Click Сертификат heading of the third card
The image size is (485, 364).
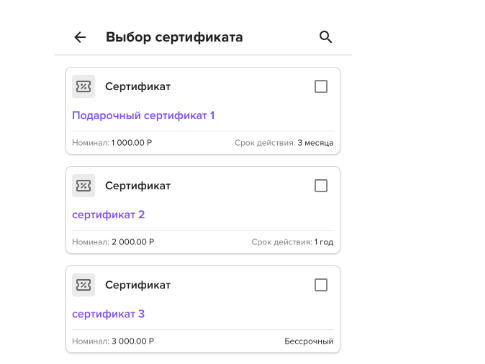tap(138, 285)
